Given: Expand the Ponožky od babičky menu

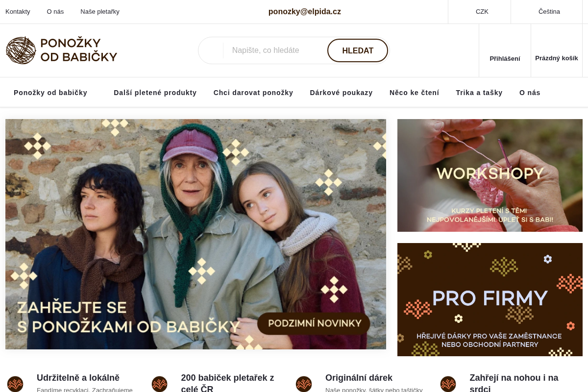Looking at the screenshot, I should point(50,93).
